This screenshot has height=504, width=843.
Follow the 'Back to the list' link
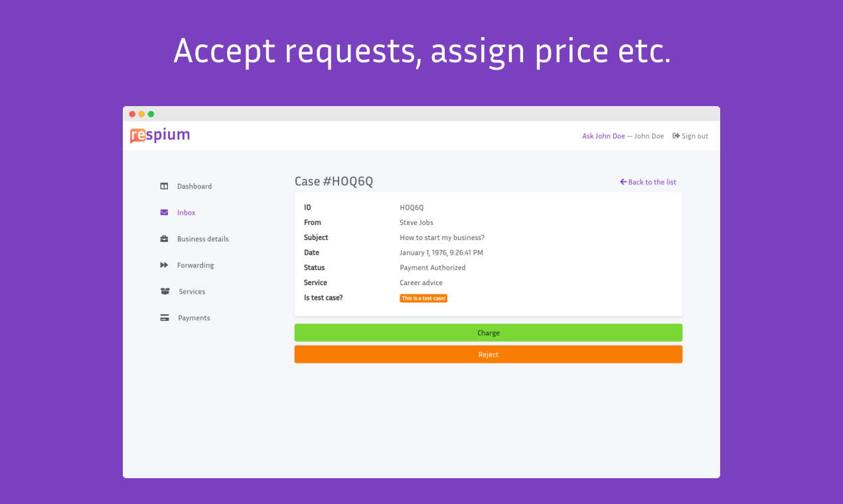652,182
